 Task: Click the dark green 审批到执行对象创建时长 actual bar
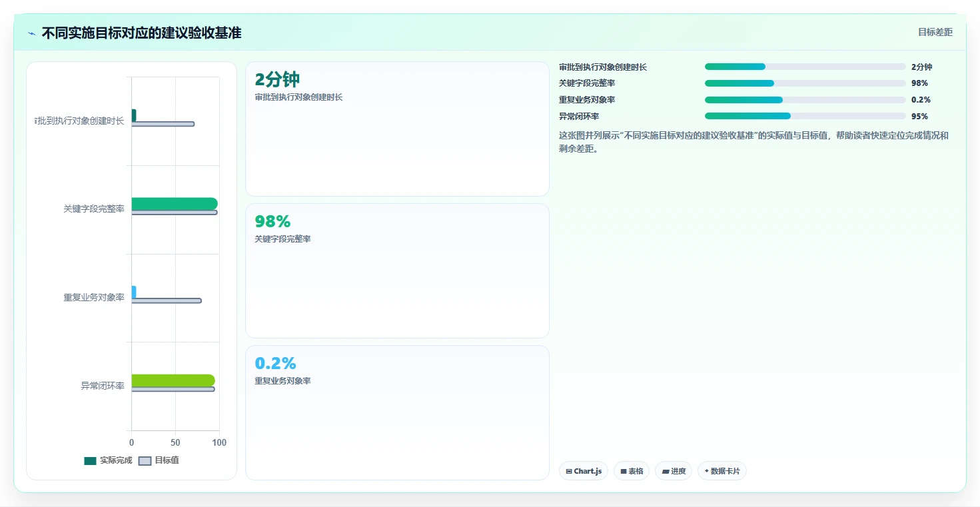[134, 115]
